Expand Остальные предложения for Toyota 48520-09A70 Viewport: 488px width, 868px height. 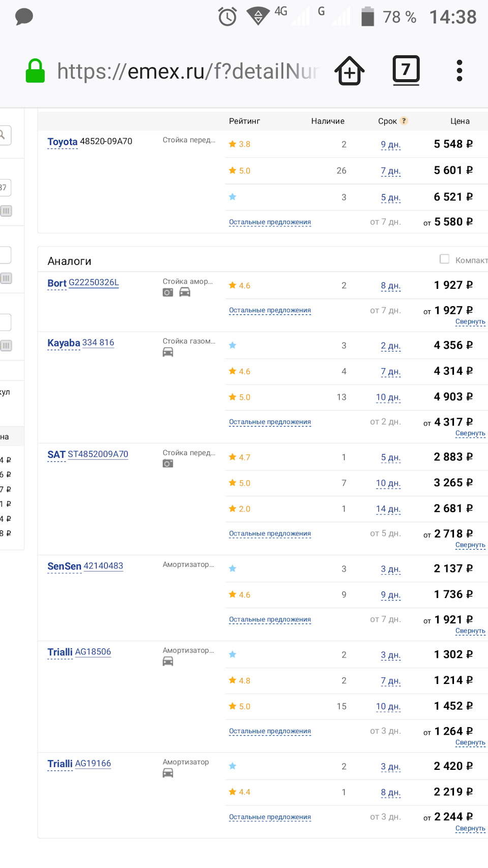270,222
